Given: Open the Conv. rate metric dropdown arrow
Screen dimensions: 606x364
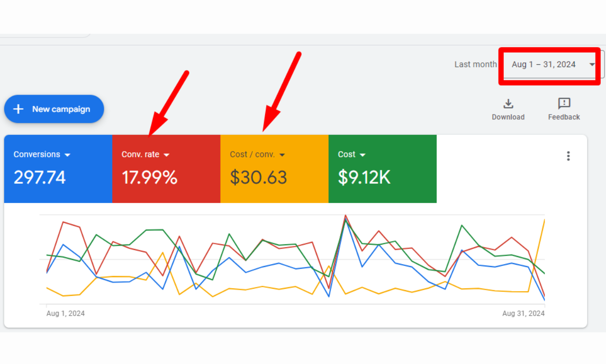Looking at the screenshot, I should tap(166, 154).
